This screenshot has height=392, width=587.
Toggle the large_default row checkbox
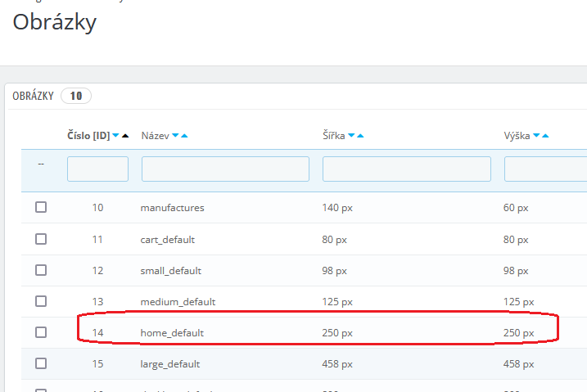click(41, 363)
